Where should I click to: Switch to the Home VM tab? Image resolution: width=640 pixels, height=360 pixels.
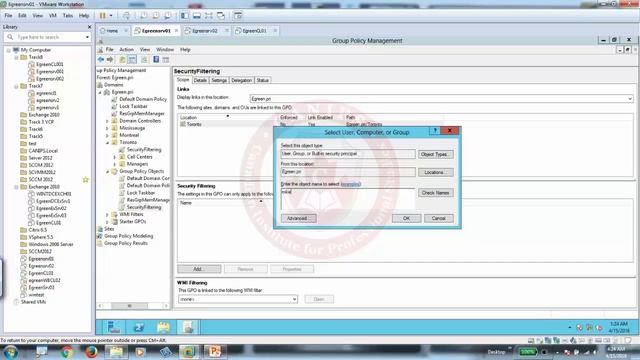pyautogui.click(x=112, y=31)
